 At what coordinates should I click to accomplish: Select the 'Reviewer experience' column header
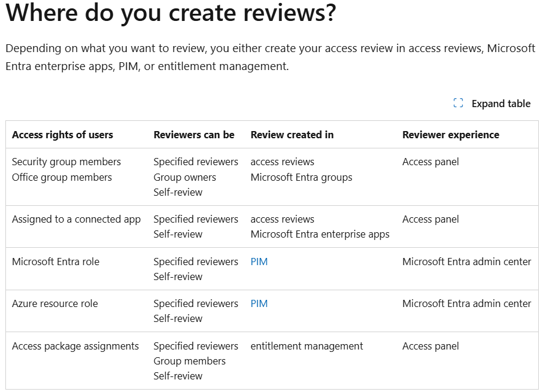[x=450, y=135]
